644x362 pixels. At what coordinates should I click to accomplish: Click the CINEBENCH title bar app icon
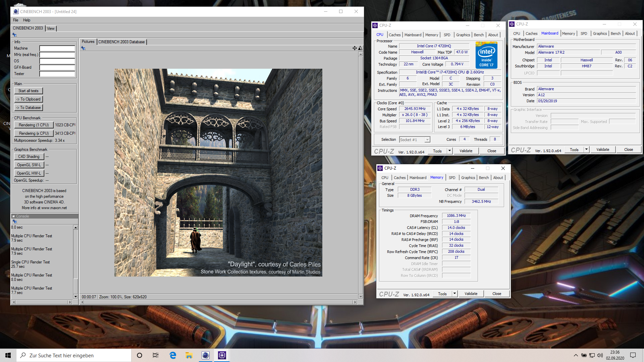coord(16,11)
